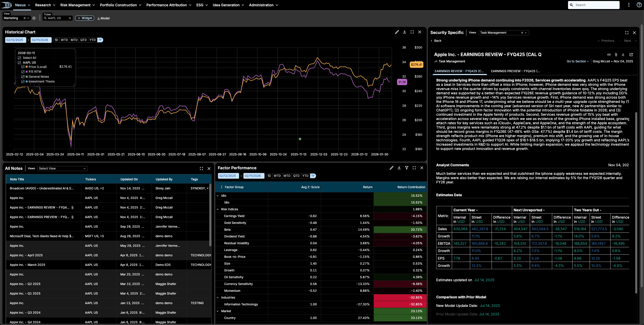
Task: Add a new view with plus circle icon
Action: pos(34,18)
